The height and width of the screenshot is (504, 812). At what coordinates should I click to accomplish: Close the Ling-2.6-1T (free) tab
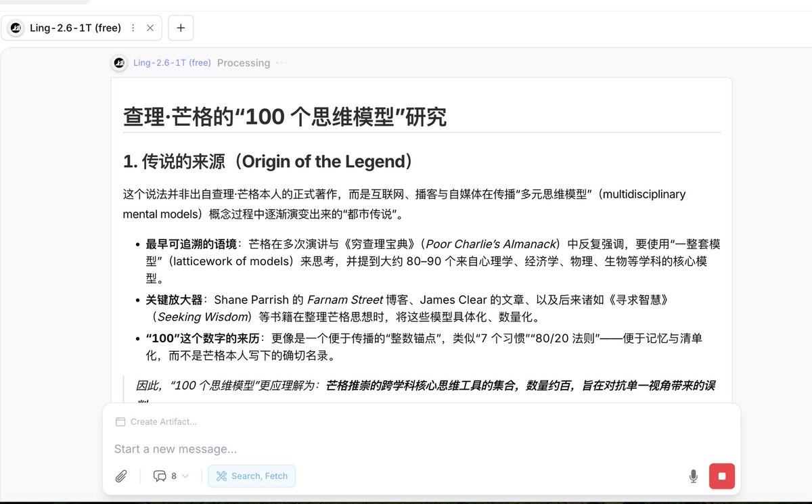[x=150, y=28]
